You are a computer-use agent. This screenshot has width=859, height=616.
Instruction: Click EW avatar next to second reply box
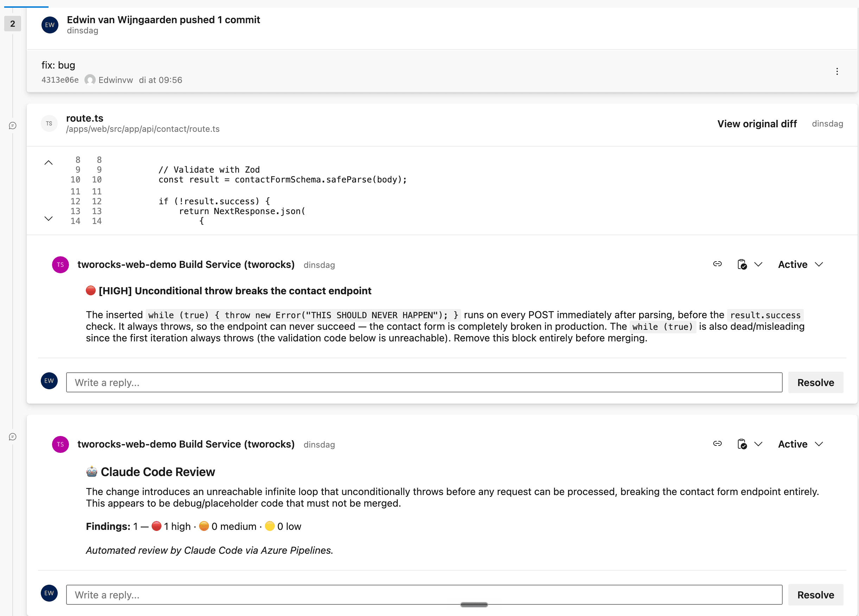tap(49, 593)
